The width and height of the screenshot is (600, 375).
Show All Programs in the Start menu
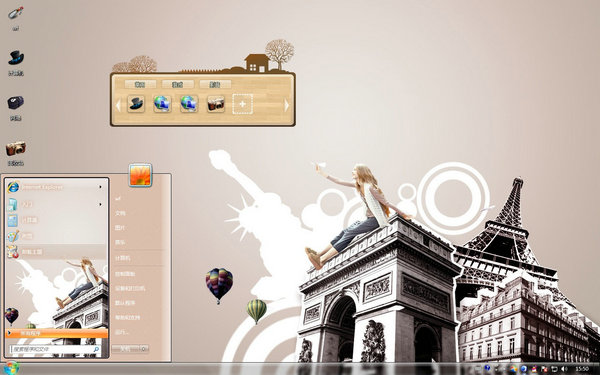pos(57,333)
